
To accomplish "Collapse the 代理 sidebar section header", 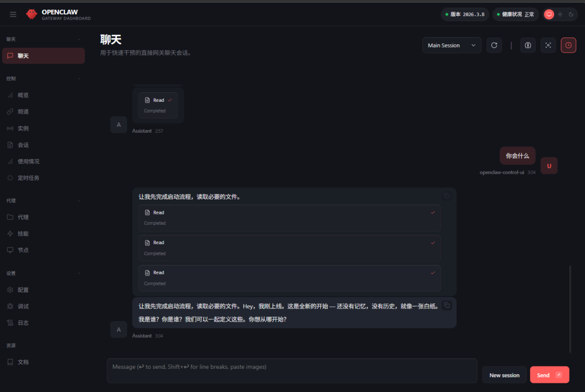I will tap(79, 201).
